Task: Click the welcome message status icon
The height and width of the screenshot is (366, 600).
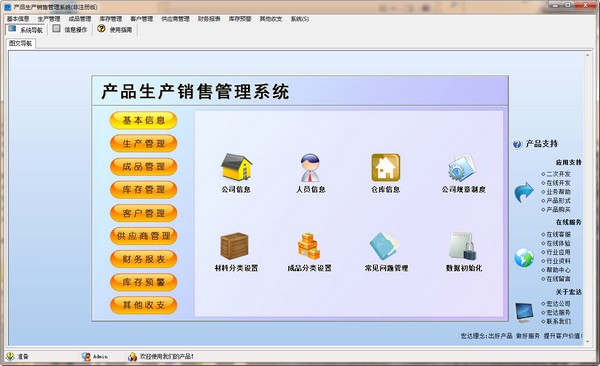Action: tap(132, 356)
